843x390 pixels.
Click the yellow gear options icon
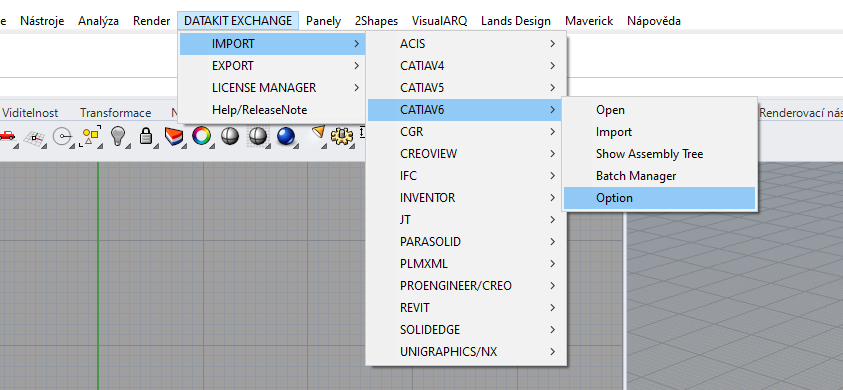point(341,136)
